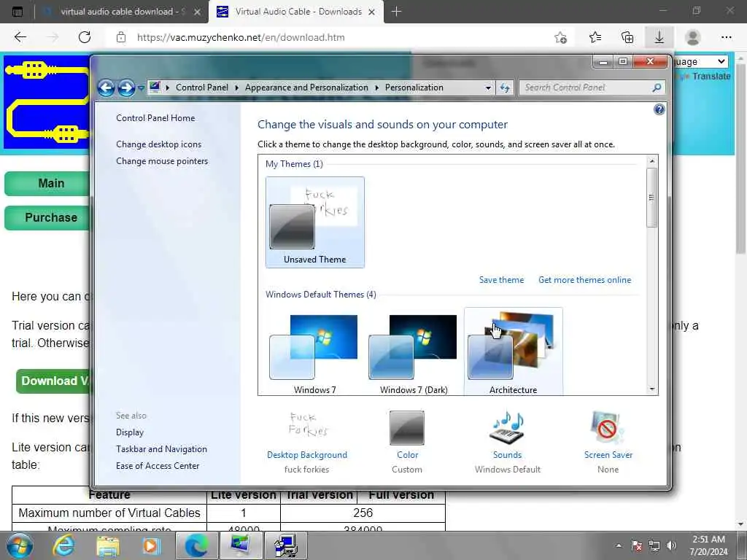
Task: Click Appearance and Personalization breadcrumb
Action: point(306,87)
